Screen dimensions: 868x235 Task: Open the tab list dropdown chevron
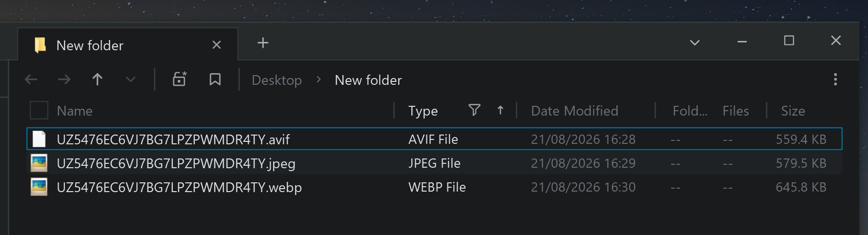coord(695,42)
